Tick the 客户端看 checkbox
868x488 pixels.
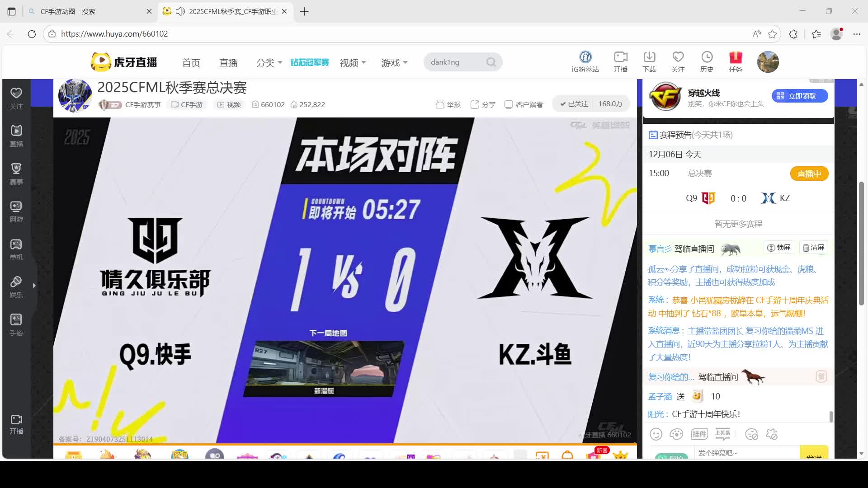[x=509, y=104]
